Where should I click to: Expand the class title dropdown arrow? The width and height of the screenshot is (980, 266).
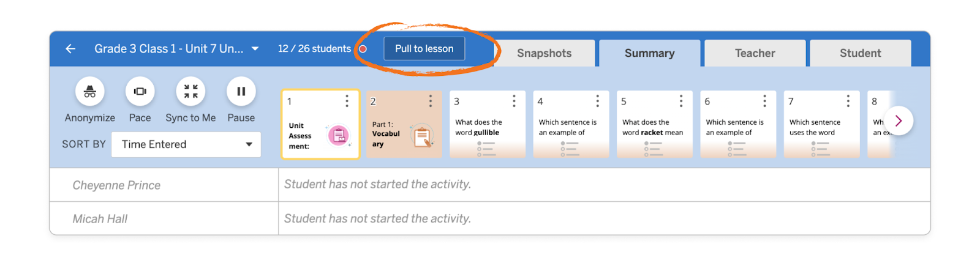pos(255,49)
